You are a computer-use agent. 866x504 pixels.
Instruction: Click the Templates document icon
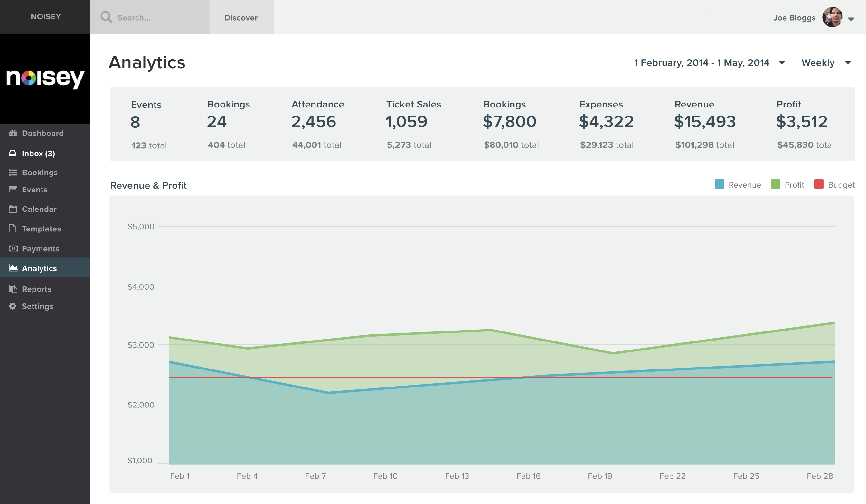coord(13,229)
